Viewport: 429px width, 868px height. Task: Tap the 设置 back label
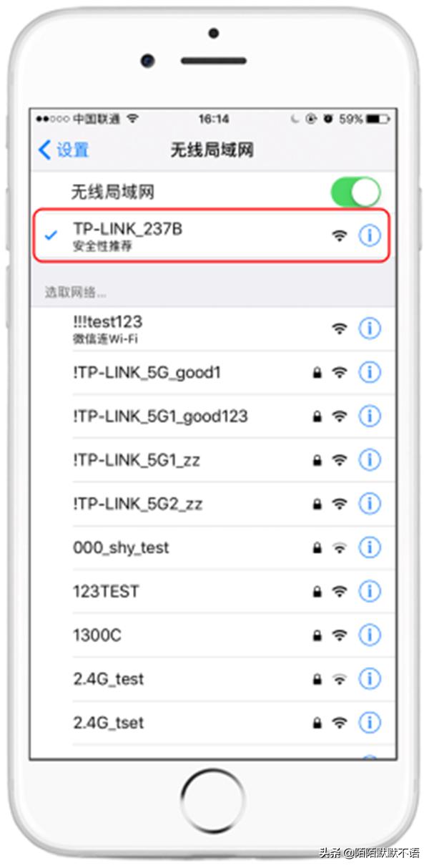pyautogui.click(x=73, y=150)
